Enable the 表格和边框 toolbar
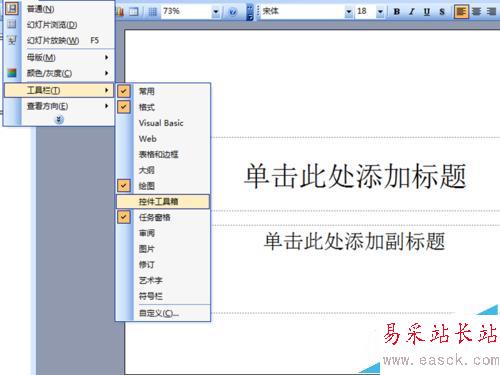The image size is (500, 375). (x=163, y=154)
